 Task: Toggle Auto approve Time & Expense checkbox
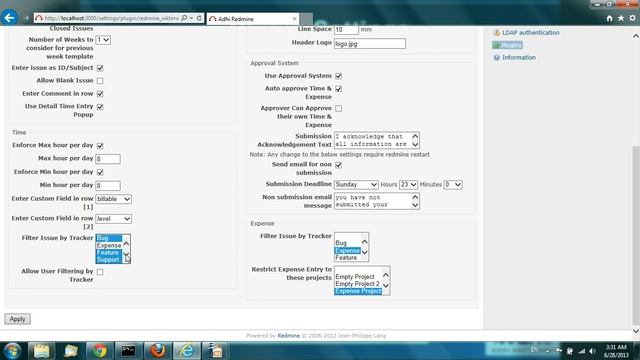point(338,89)
